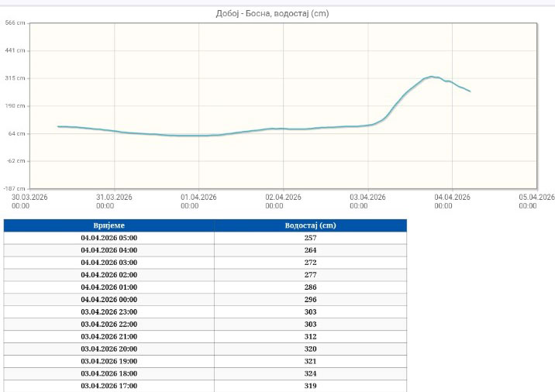Image resolution: width=555 pixels, height=392 pixels.
Task: Click the water level value 312
Action: (310, 336)
